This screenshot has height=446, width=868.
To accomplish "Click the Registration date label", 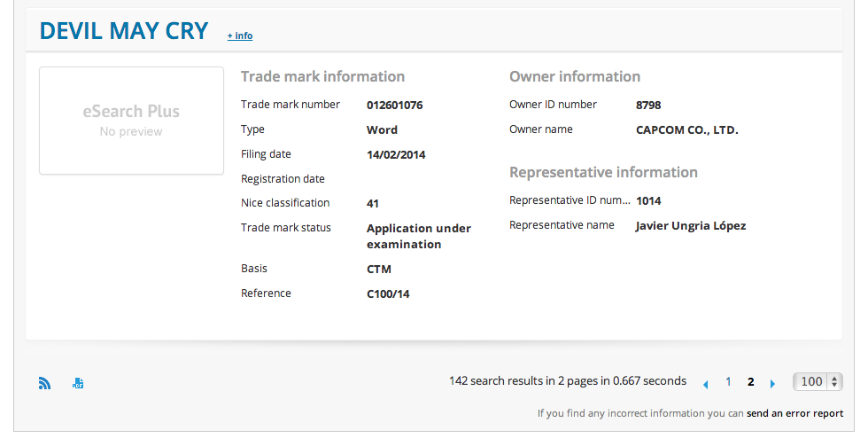I will click(283, 179).
